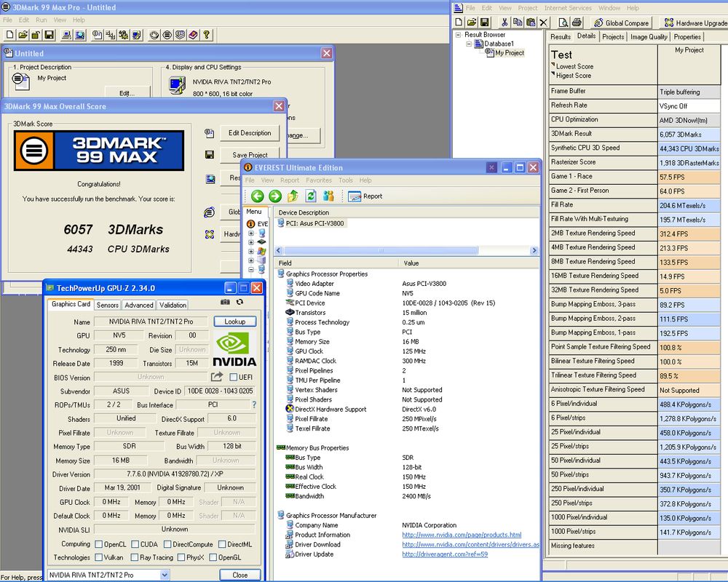
Task: Click the scroll right arrow in Device Description
Action: point(534,250)
